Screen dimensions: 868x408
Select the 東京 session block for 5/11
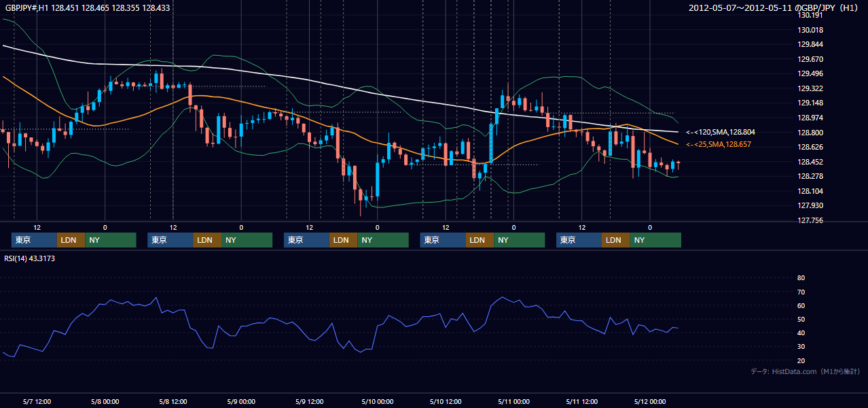pyautogui.click(x=579, y=240)
